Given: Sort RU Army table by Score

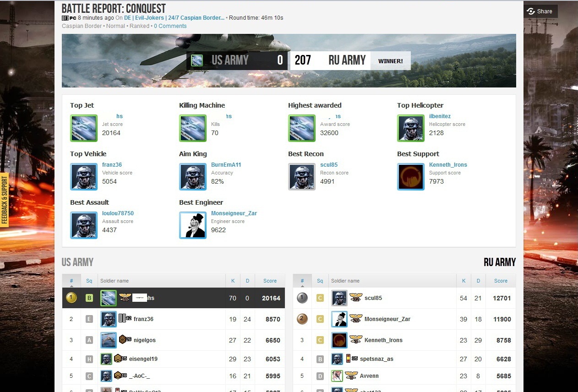Looking at the screenshot, I should tap(501, 281).
